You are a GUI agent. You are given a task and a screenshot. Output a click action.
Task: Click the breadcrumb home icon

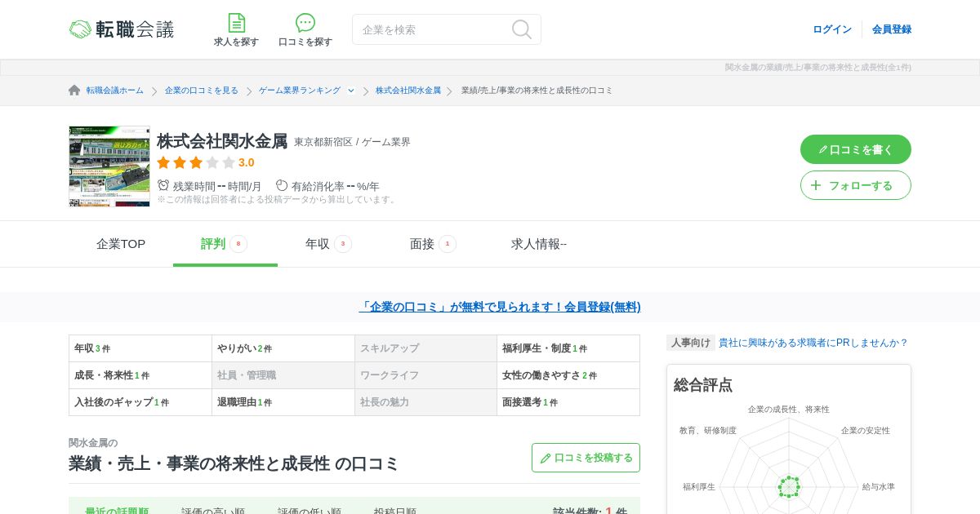pyautogui.click(x=74, y=90)
